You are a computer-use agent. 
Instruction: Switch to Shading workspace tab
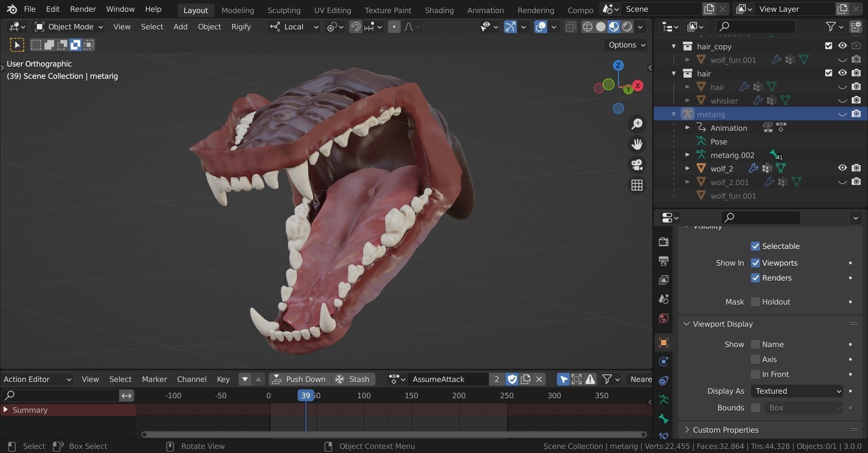pos(439,10)
